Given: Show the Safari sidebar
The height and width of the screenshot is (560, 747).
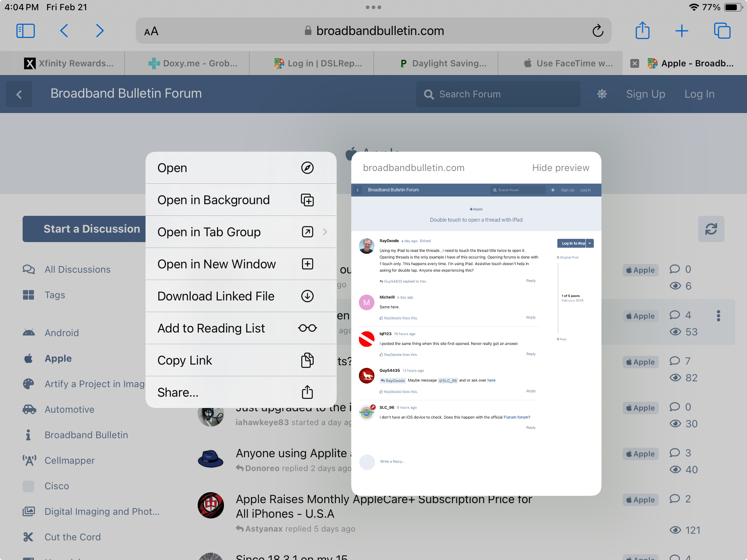Looking at the screenshot, I should [x=26, y=31].
